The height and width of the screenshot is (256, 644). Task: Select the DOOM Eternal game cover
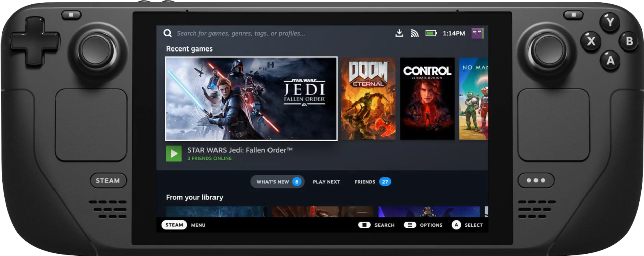(x=368, y=98)
